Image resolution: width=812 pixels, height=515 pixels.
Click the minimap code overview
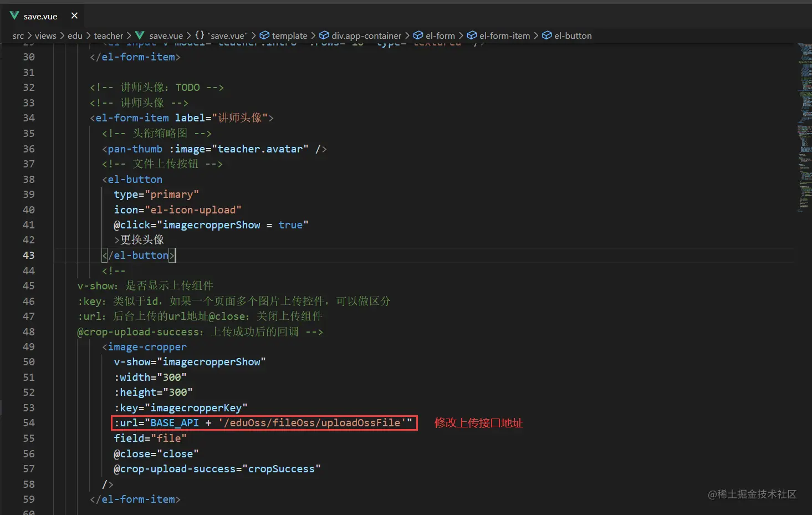804,128
